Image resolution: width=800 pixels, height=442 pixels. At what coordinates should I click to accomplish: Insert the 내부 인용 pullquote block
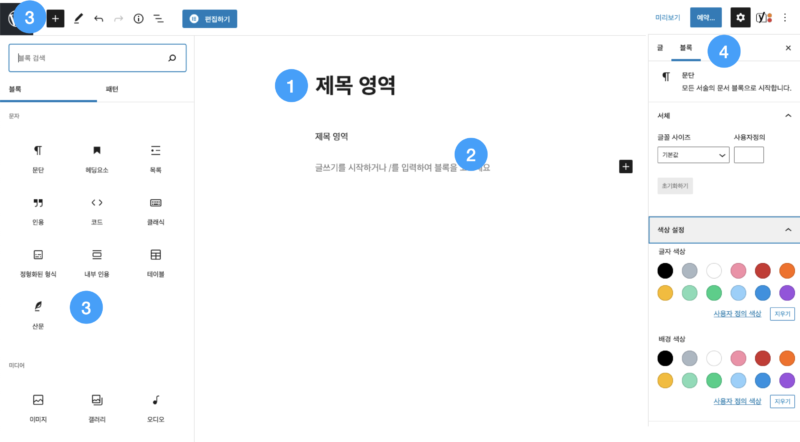point(97,263)
